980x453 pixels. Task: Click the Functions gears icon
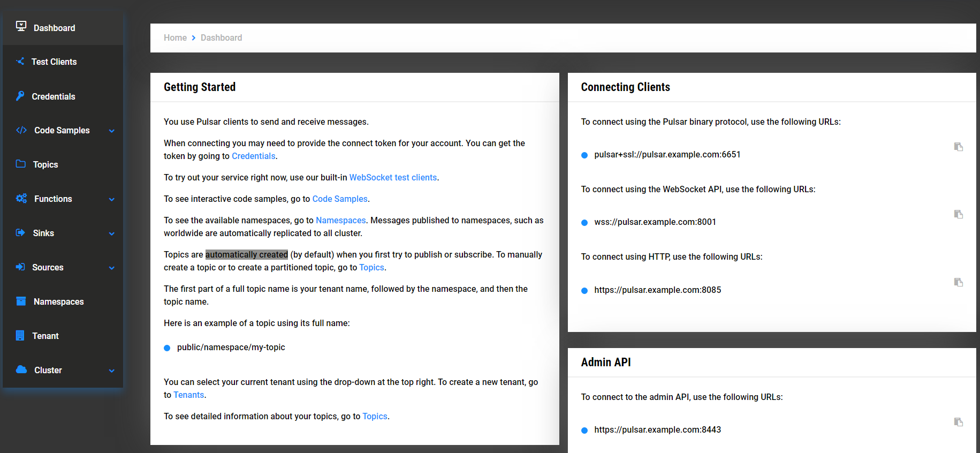(21, 198)
